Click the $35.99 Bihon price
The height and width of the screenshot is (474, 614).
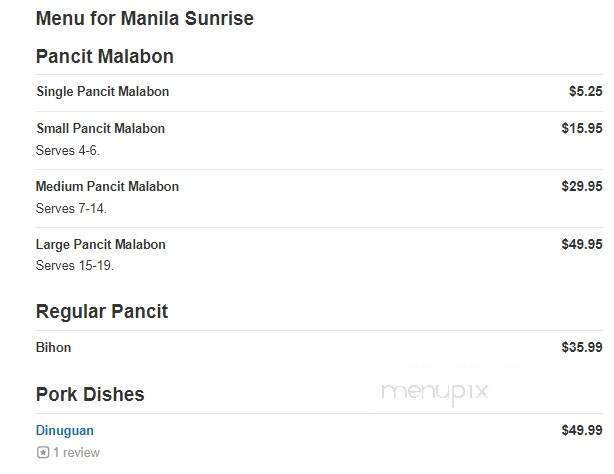pos(582,347)
